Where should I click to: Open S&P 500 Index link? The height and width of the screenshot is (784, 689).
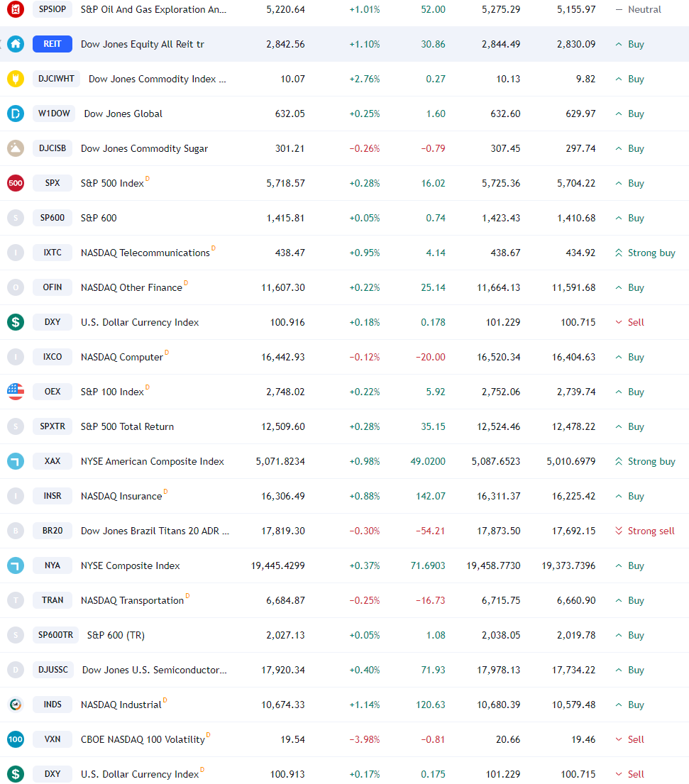tap(112, 183)
